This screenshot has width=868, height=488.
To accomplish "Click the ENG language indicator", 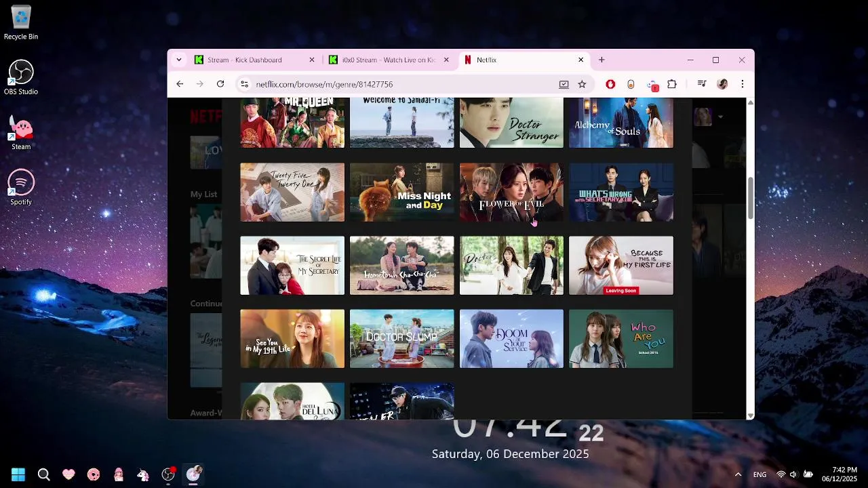I will [759, 474].
